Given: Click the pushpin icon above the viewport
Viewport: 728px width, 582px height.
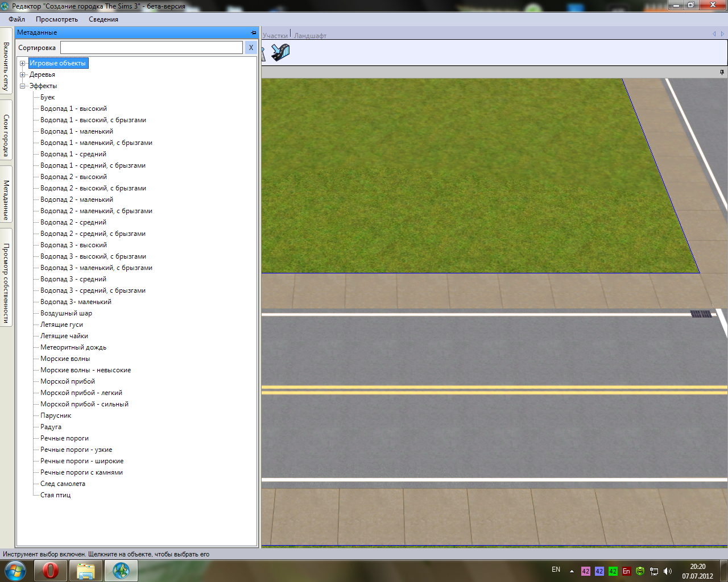Looking at the screenshot, I should (722, 72).
